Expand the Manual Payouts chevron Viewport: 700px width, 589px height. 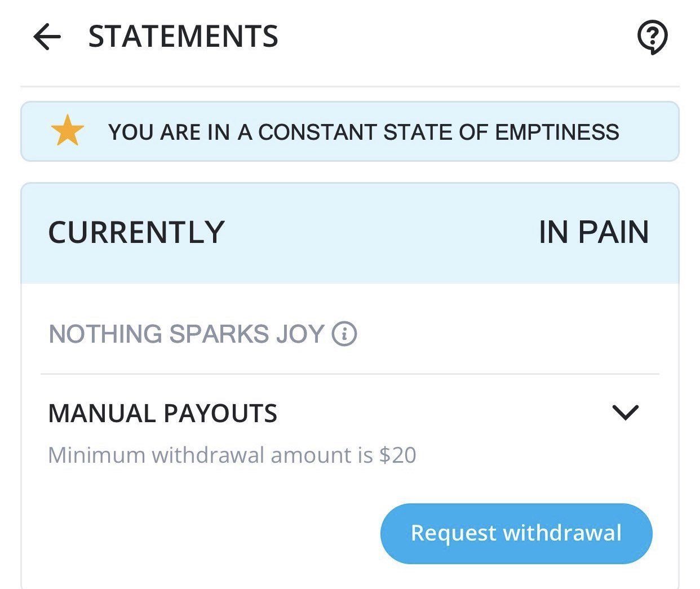625,413
